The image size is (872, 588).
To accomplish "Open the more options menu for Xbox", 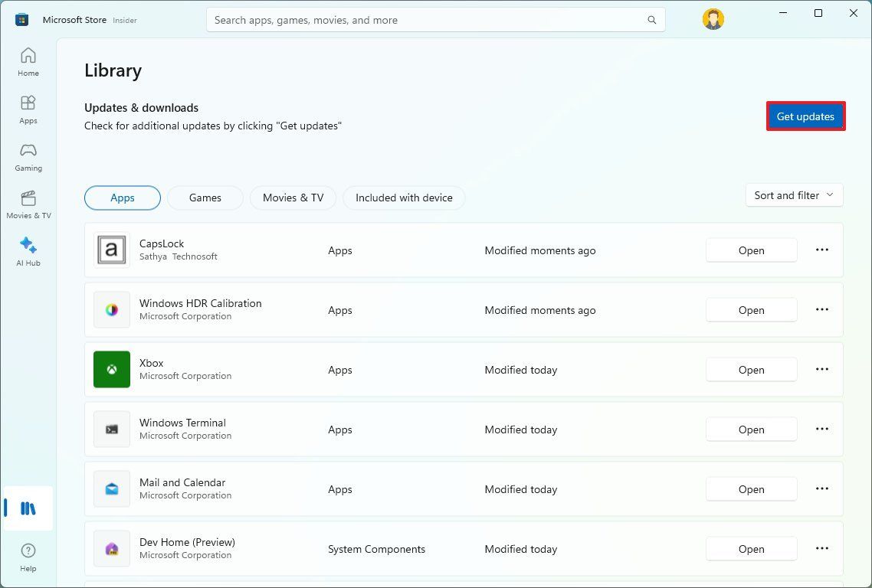I will coord(821,369).
